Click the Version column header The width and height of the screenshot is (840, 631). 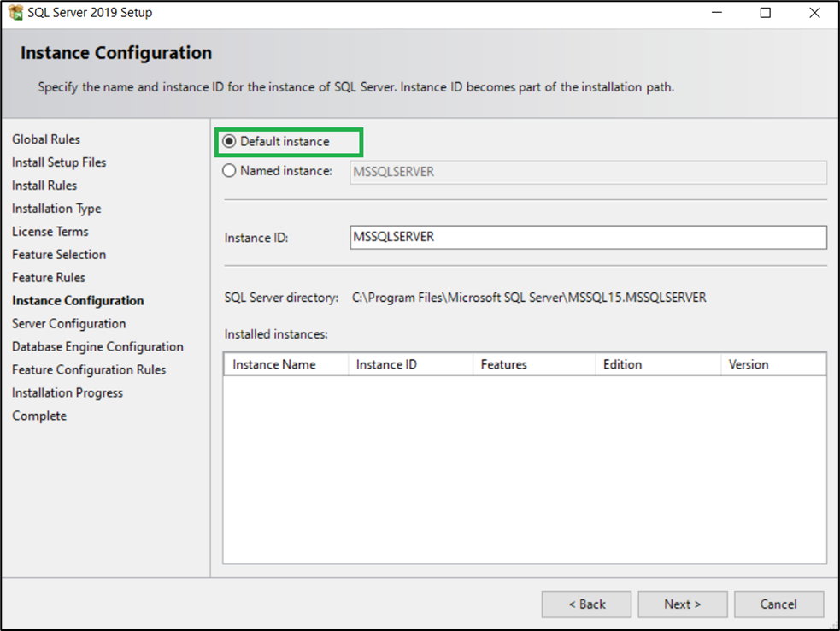pos(773,364)
